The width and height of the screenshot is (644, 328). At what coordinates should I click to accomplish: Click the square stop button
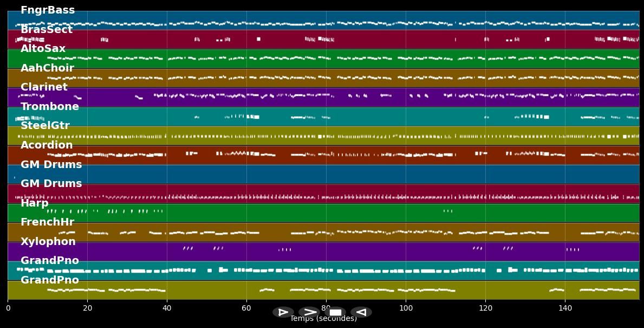[x=335, y=312]
